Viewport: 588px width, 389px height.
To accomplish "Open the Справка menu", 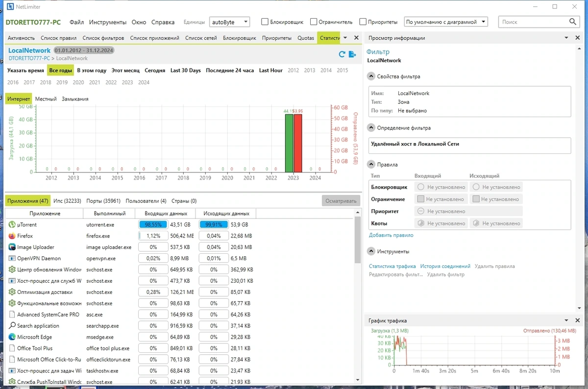I will 163,22.
